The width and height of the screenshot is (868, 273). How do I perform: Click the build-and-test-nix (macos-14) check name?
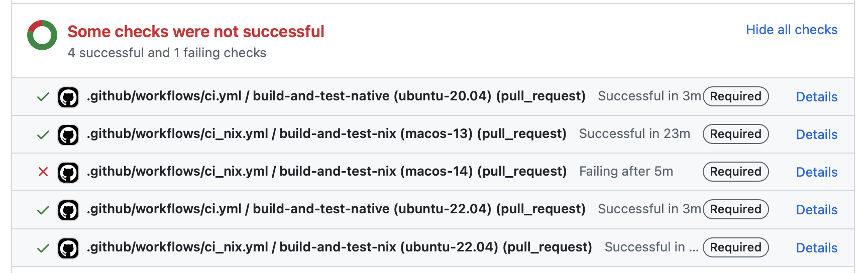point(327,172)
